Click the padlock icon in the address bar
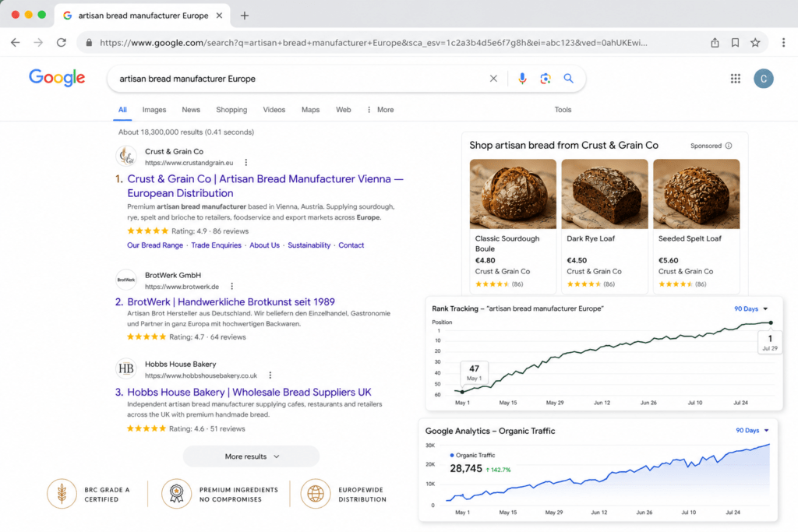 pos(89,43)
